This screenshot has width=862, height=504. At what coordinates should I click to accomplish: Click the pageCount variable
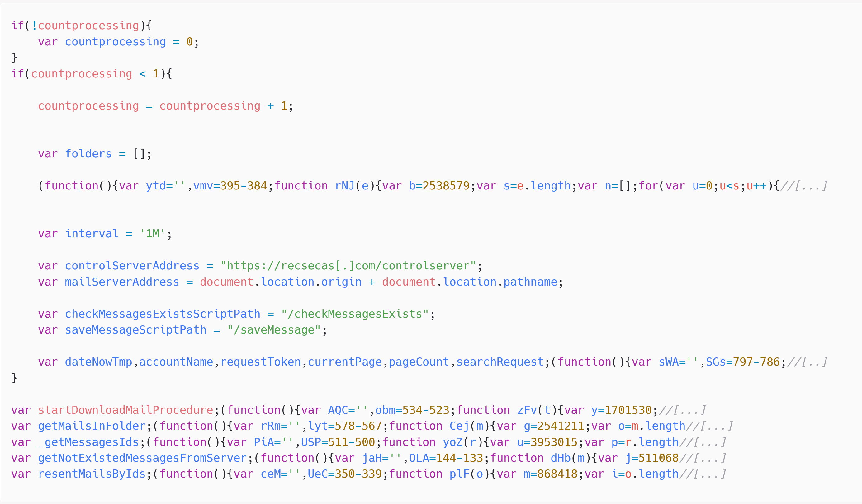click(x=419, y=362)
